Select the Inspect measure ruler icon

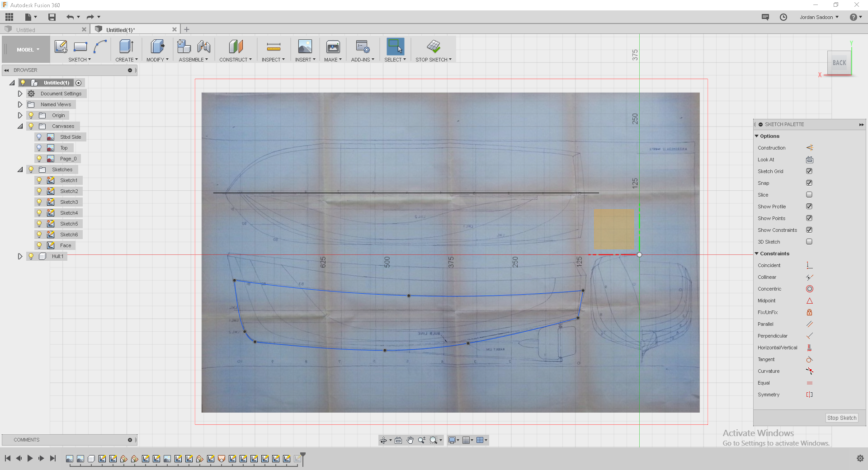(x=273, y=47)
